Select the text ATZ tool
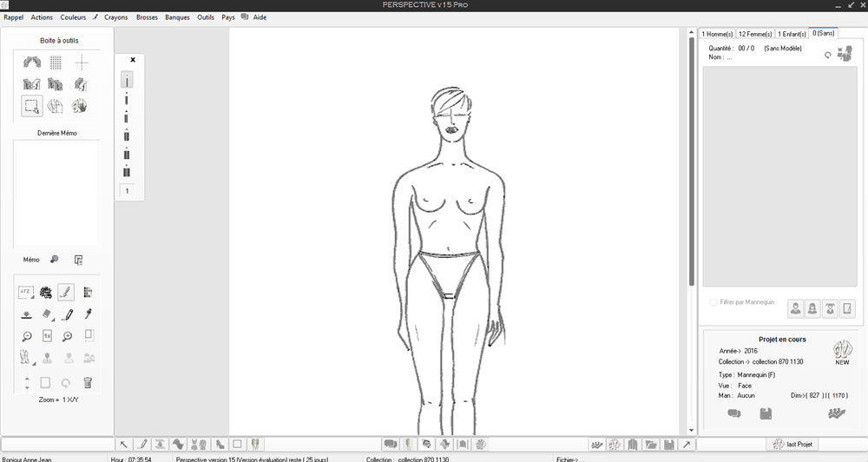The height and width of the screenshot is (462, 868). pos(26,293)
